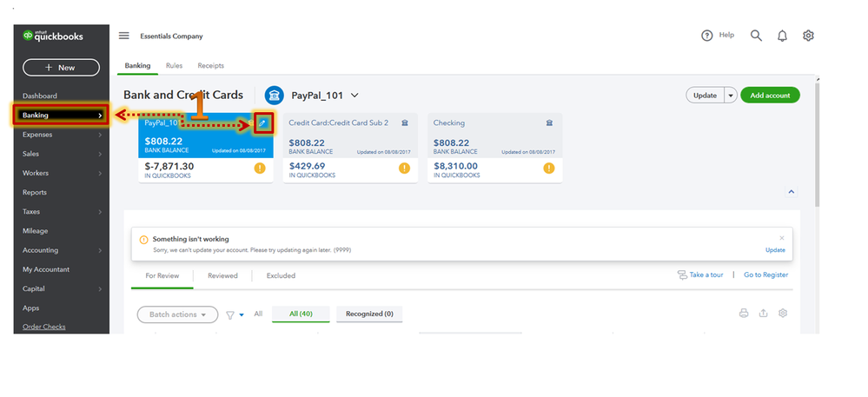This screenshot has width=868, height=397.
Task: Open the Update button dropdown arrow
Action: (x=731, y=96)
